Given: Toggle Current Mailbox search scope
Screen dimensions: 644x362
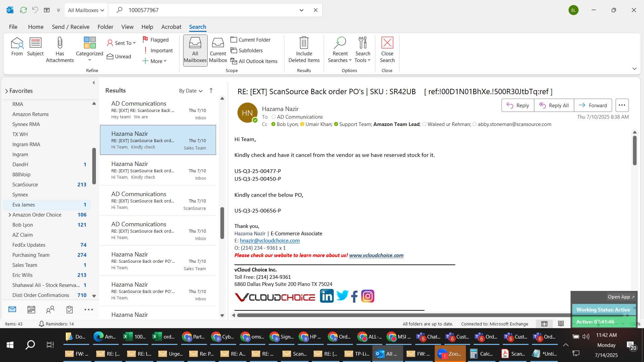Looking at the screenshot, I should 218,50.
